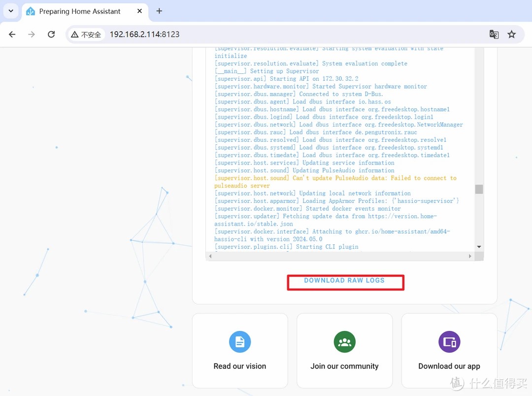Click Download Raw Logs link

click(x=344, y=281)
